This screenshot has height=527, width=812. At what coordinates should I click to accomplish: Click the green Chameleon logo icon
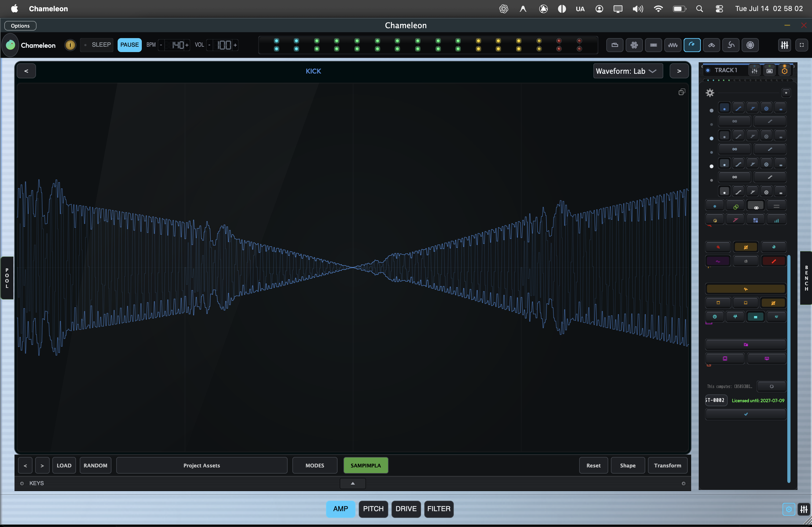(10, 45)
